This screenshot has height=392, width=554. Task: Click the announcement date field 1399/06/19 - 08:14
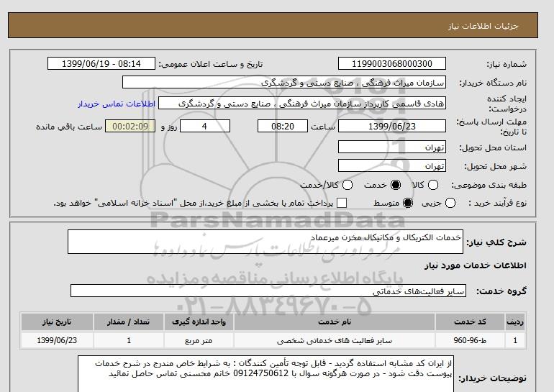(x=101, y=63)
